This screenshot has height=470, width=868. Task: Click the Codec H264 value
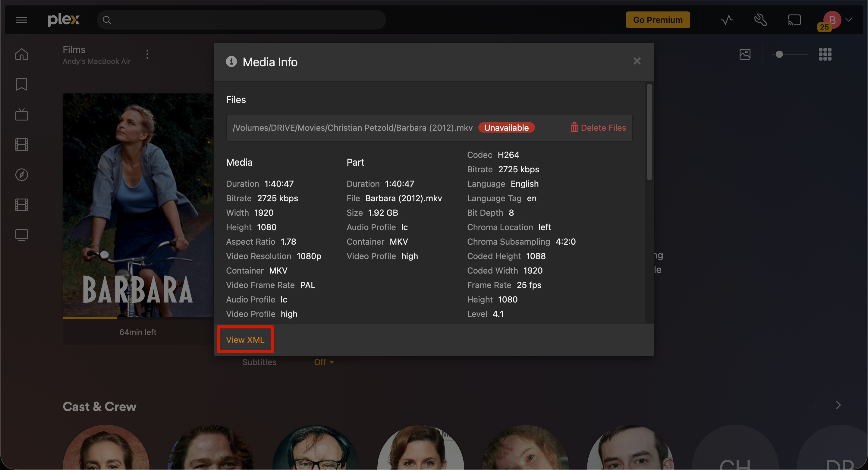pos(508,155)
